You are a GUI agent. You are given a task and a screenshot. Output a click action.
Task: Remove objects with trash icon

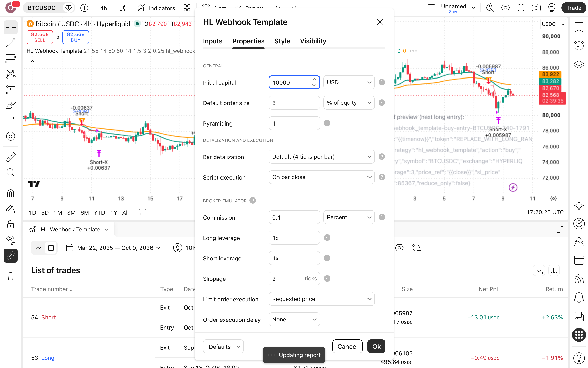pos(10,276)
